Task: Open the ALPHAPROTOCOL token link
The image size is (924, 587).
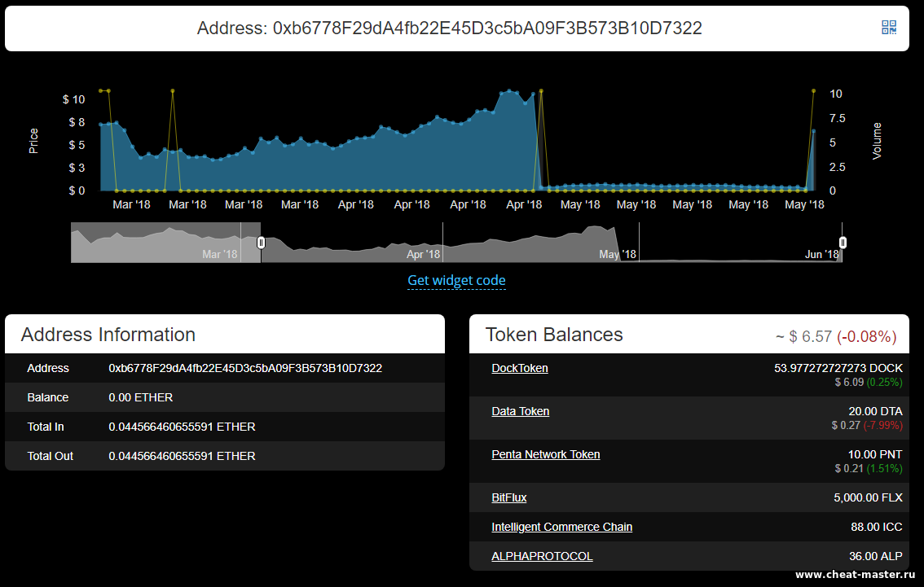Action: pyautogui.click(x=543, y=556)
